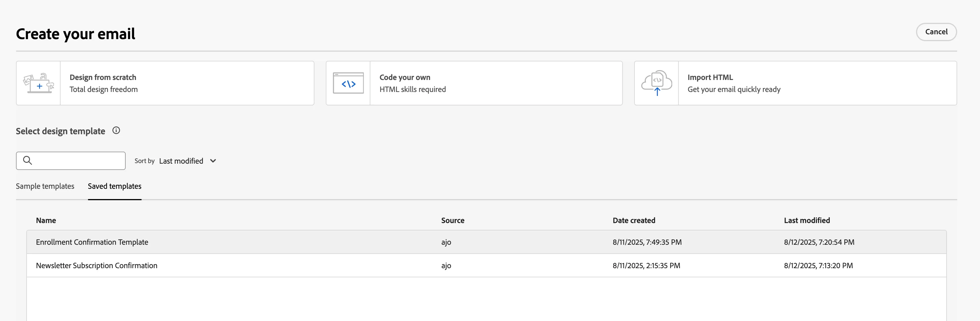Sort table by the Last modified column header
The height and width of the screenshot is (321, 980).
(807, 220)
